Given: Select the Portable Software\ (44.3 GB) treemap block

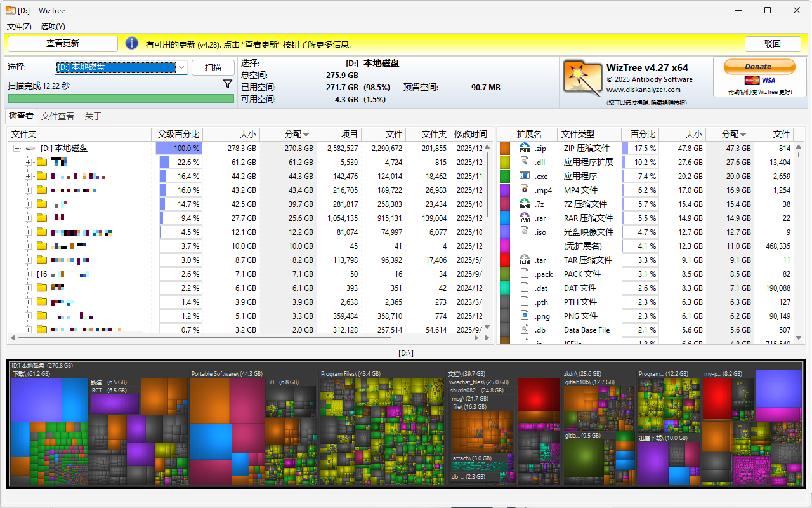Looking at the screenshot, I should point(253,428).
